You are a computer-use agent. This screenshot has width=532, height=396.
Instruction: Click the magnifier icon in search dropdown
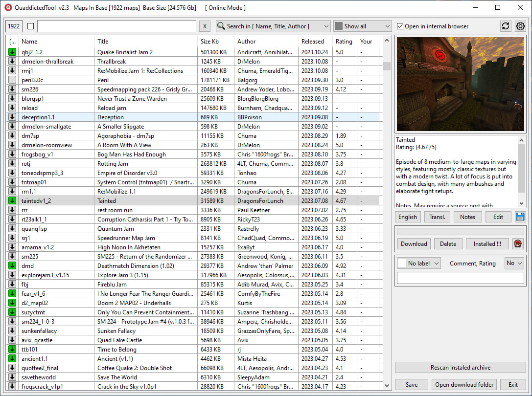221,26
